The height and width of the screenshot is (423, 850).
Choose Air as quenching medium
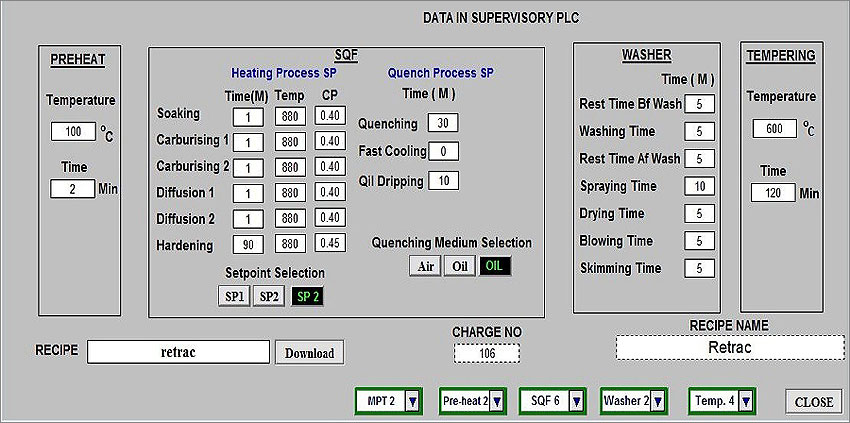424,267
